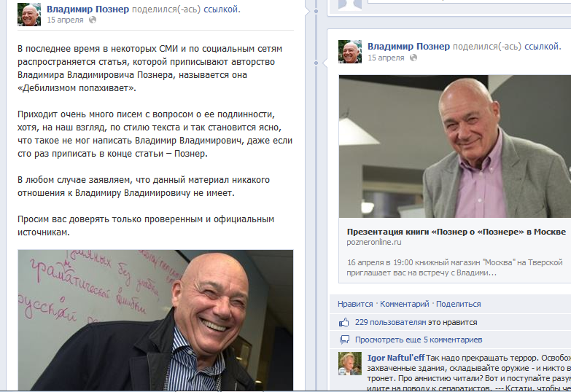Open left post's profile avatar

[x=29, y=14]
